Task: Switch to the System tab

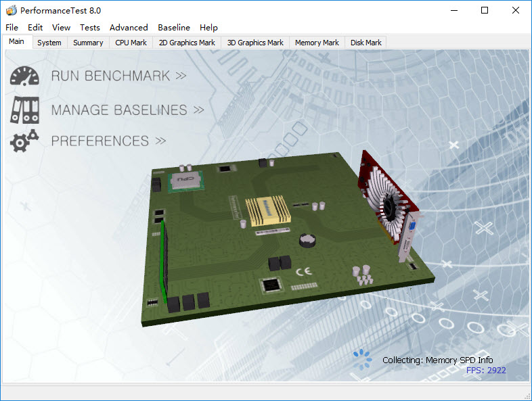Action: point(49,43)
